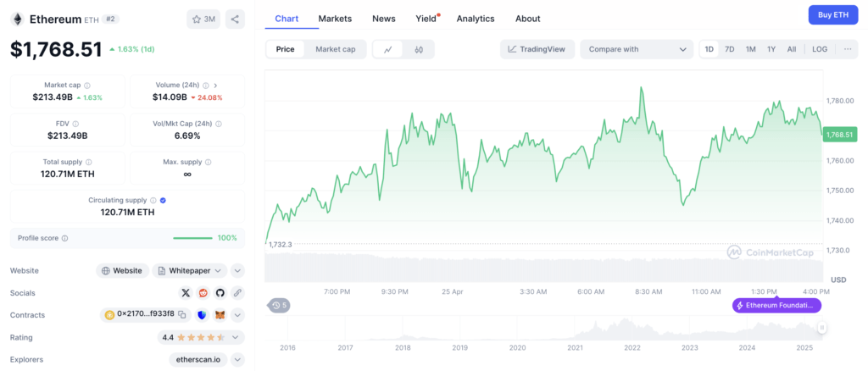The width and height of the screenshot is (868, 371).
Task: Click the contract address 0x2170...f933f8 pill
Action: coord(146,315)
